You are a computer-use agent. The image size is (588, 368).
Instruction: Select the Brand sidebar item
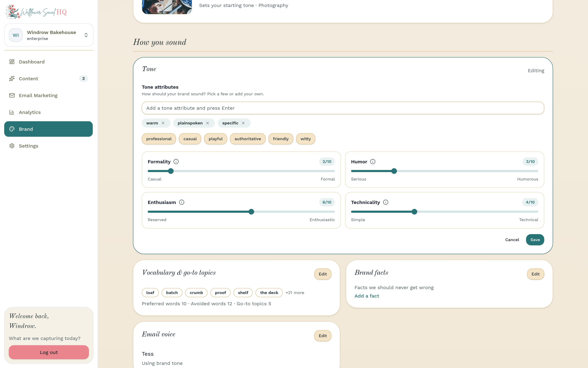point(48,129)
